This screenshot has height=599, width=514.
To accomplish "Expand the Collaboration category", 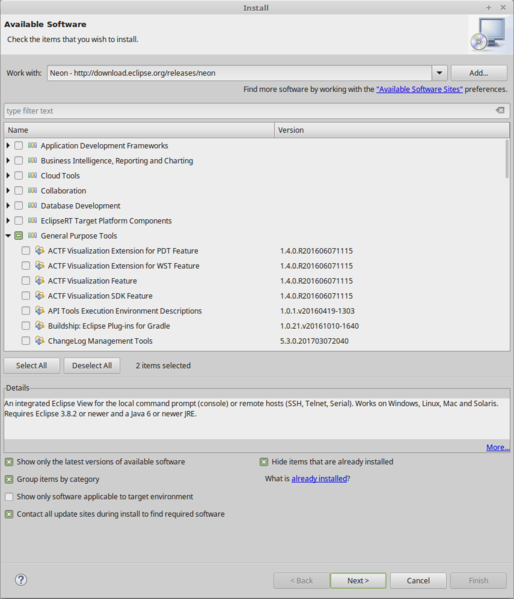I will tap(8, 190).
